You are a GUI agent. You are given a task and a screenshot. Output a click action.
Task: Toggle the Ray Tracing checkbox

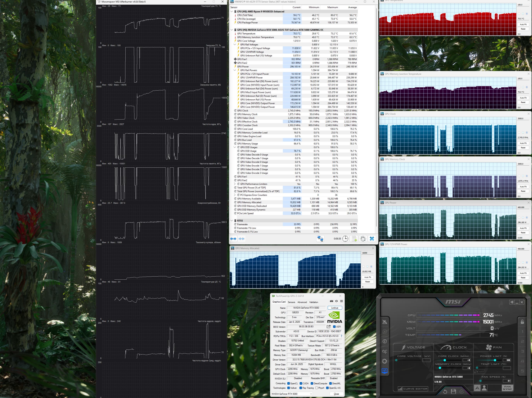point(301,388)
